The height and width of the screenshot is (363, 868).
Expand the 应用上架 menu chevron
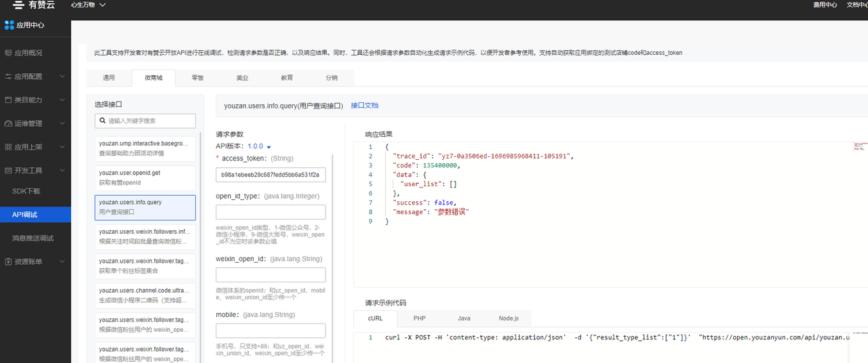pyautogui.click(x=62, y=147)
